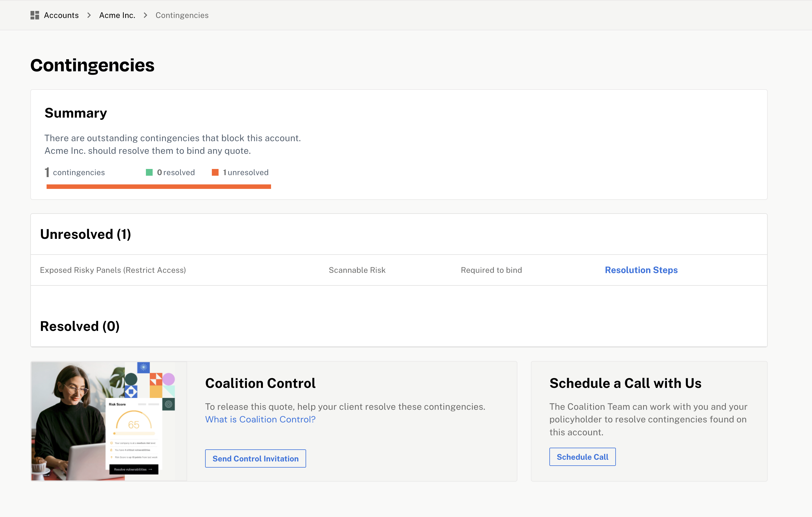Screen dimensions: 812x517
Task: Select the Contingencies breadcrumb item
Action: [182, 15]
